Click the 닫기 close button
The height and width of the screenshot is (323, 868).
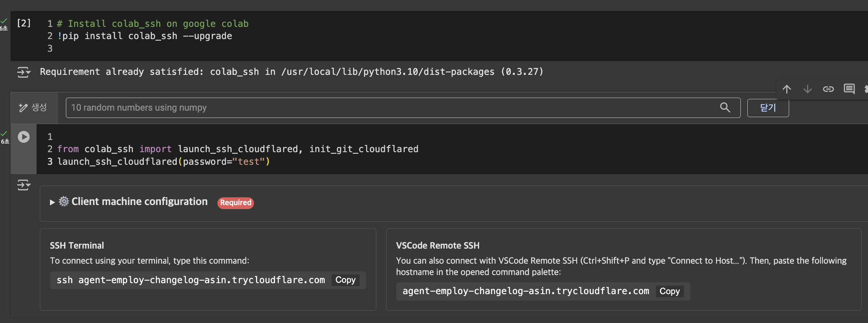(x=768, y=108)
